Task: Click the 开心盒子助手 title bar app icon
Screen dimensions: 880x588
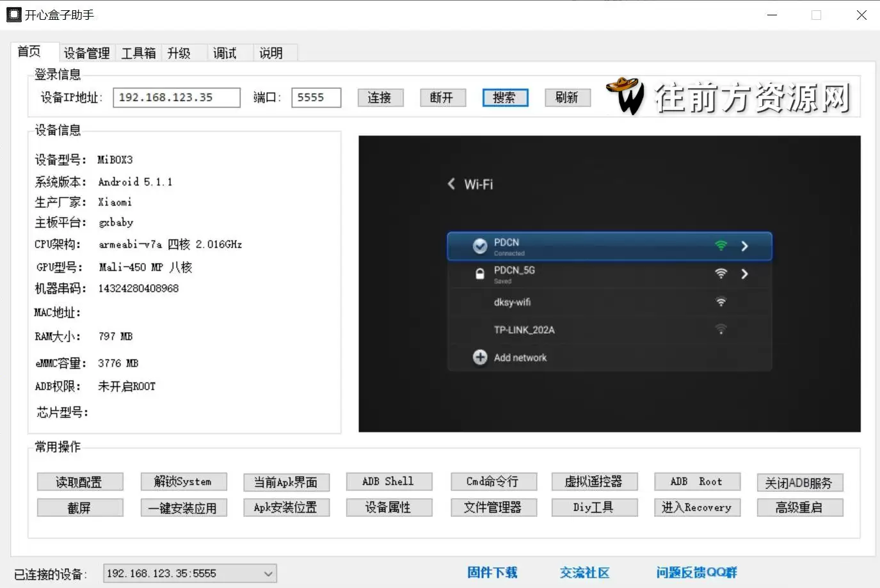Action: (x=14, y=15)
